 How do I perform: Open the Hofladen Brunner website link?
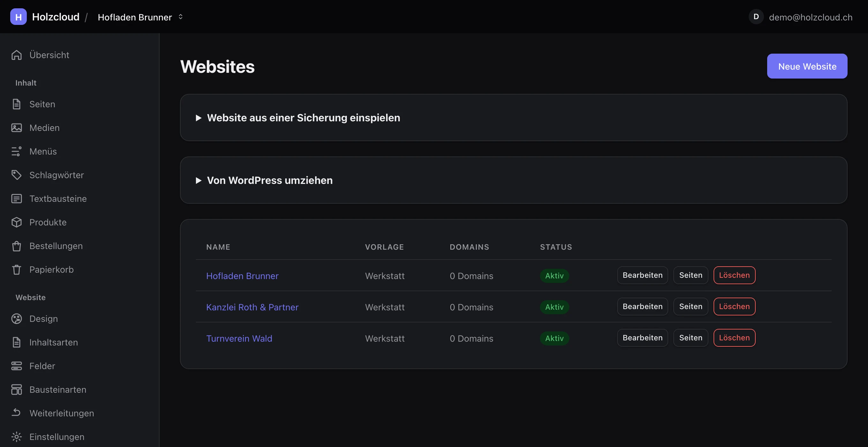242,276
